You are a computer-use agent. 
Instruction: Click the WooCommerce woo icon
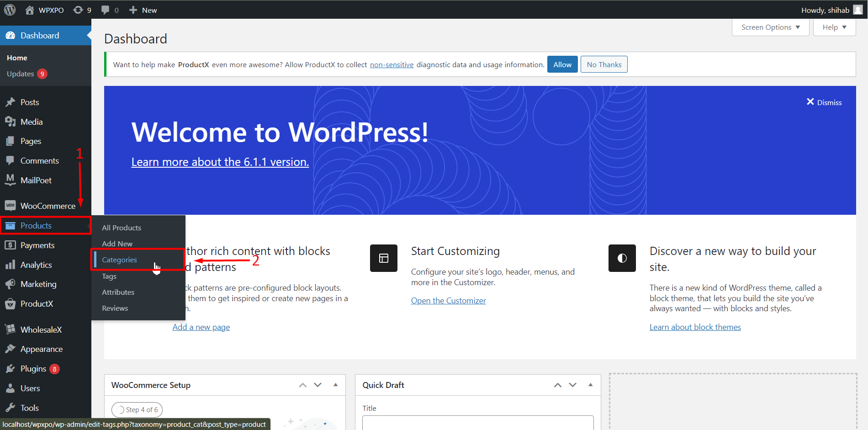10,206
